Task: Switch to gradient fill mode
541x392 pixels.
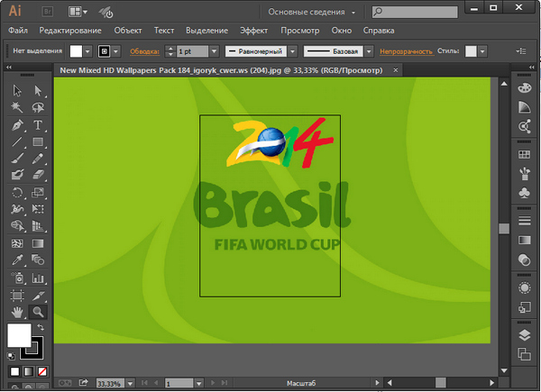Action: pos(27,371)
